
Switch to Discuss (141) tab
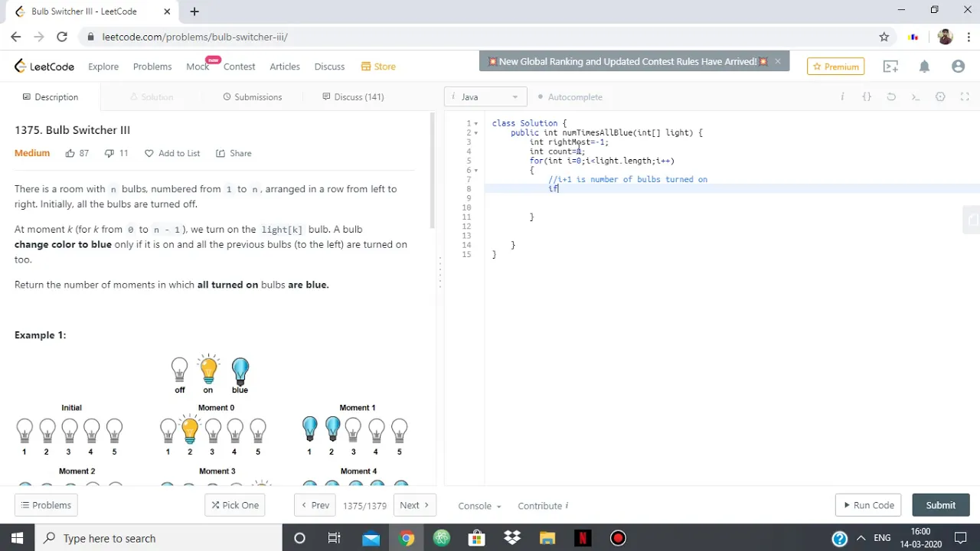(x=353, y=97)
